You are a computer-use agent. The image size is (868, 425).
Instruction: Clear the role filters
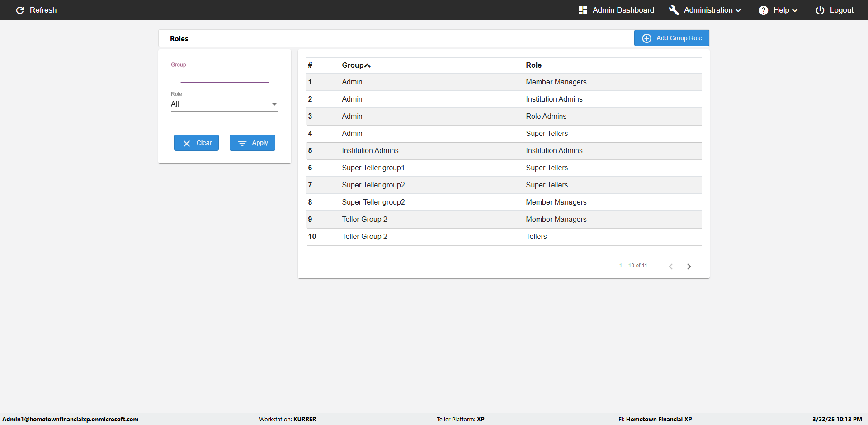tap(196, 143)
